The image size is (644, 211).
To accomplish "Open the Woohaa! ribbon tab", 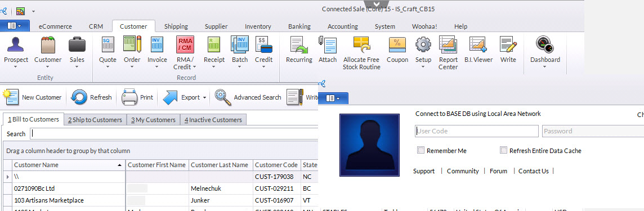I will click(x=424, y=26).
